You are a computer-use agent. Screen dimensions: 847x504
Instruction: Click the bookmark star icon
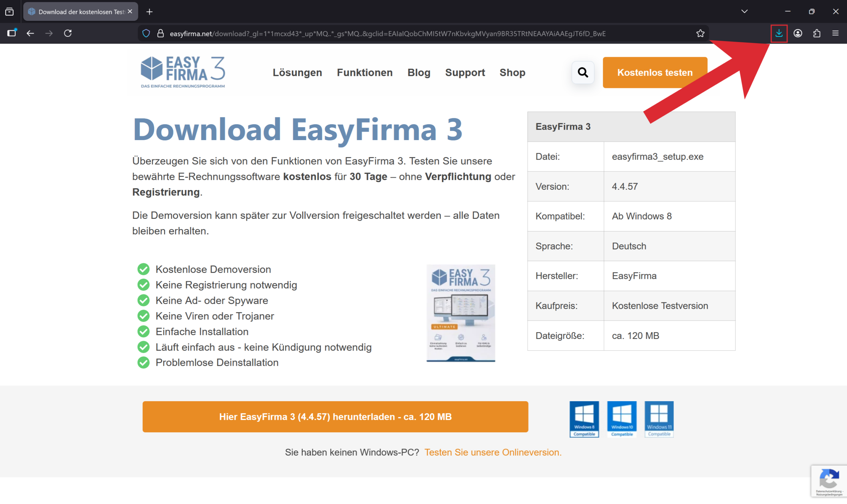coord(700,33)
